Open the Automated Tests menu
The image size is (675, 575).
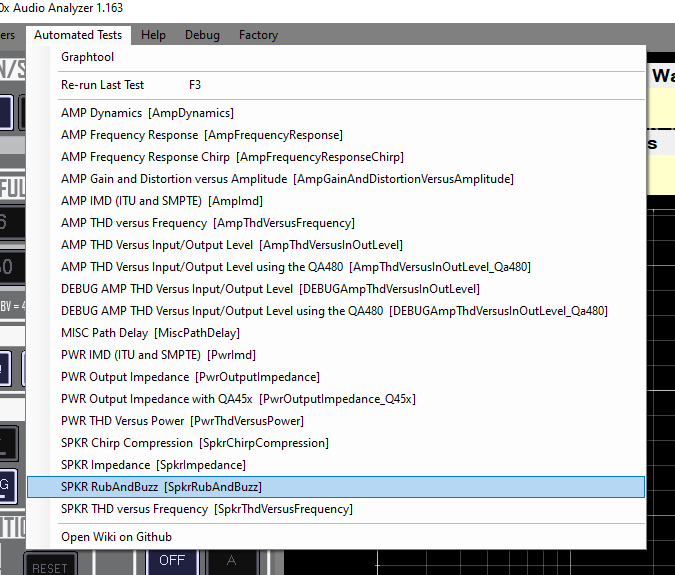tap(78, 35)
